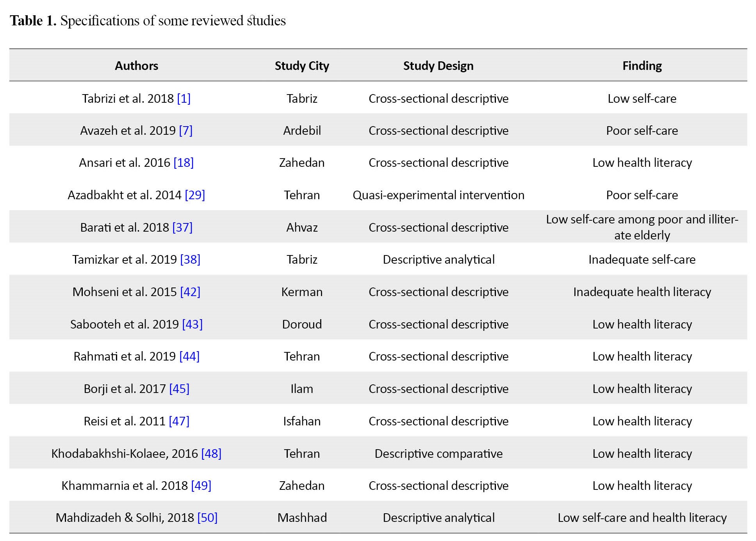Open citation link [42] for Mohseni
The image size is (756, 541).
point(190,292)
